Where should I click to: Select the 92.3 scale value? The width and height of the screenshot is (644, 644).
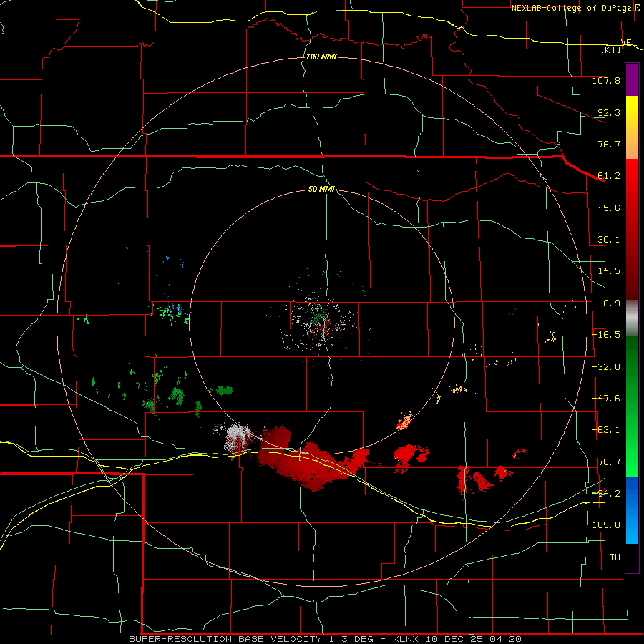pos(609,112)
